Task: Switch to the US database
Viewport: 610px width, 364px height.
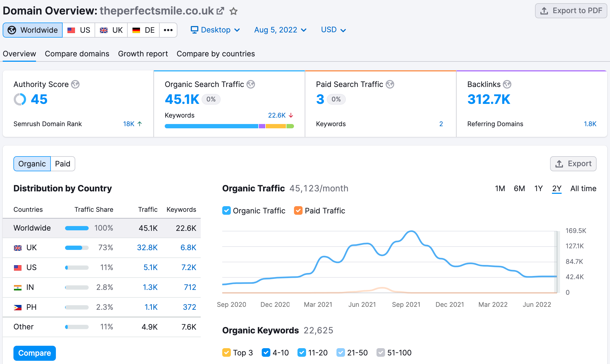Action: pyautogui.click(x=79, y=30)
